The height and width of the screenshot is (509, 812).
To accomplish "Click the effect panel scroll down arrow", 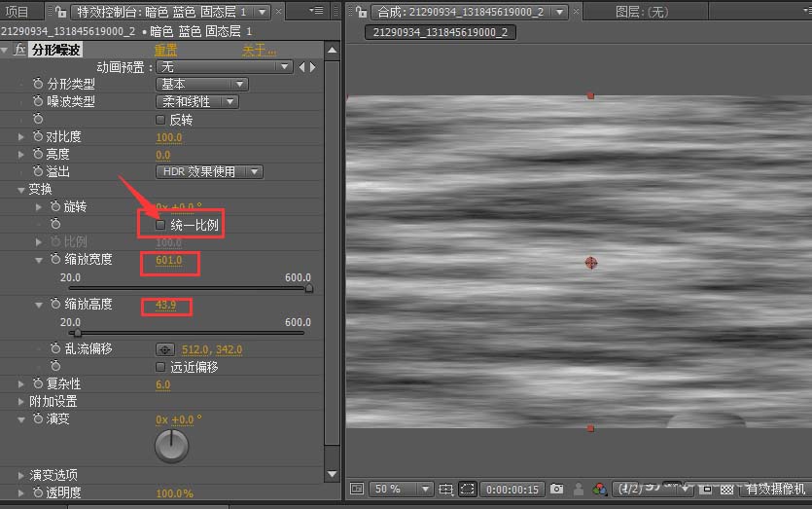I will click(x=333, y=474).
